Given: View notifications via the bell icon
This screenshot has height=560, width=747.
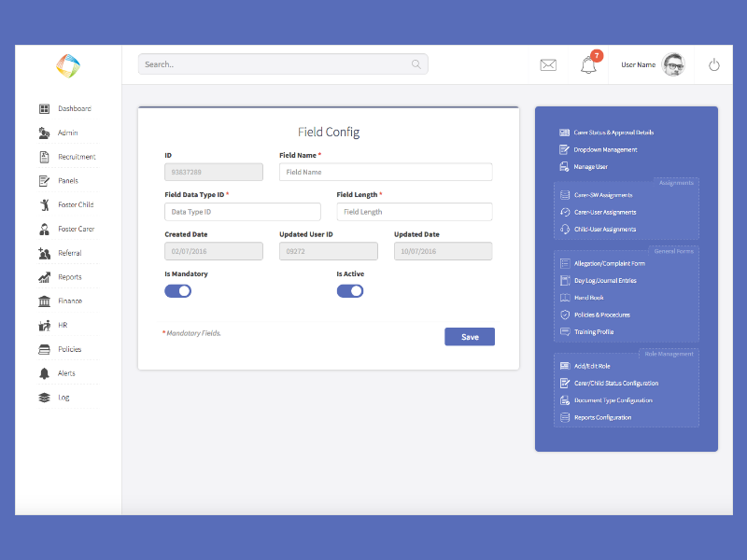Looking at the screenshot, I should [x=587, y=65].
